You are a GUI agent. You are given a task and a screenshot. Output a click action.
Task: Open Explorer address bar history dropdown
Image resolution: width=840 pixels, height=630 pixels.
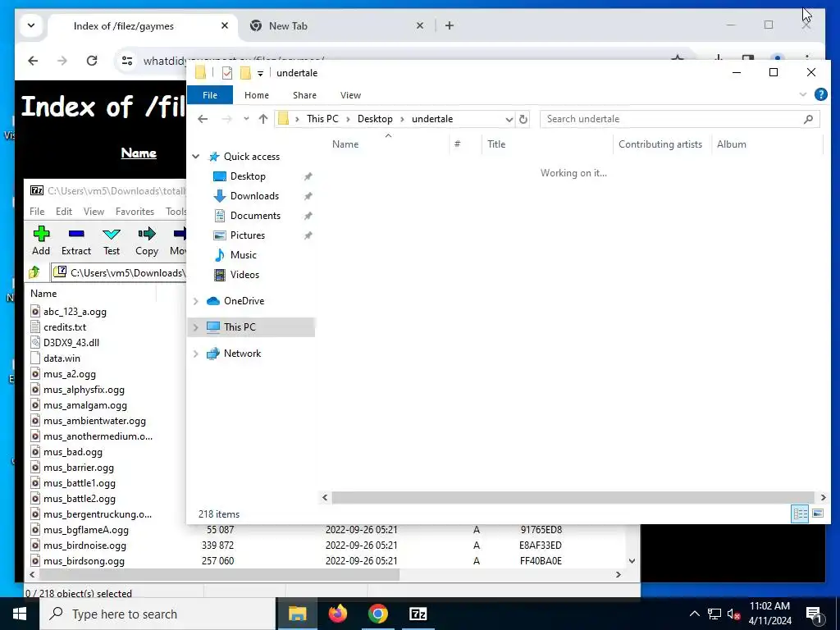click(509, 120)
